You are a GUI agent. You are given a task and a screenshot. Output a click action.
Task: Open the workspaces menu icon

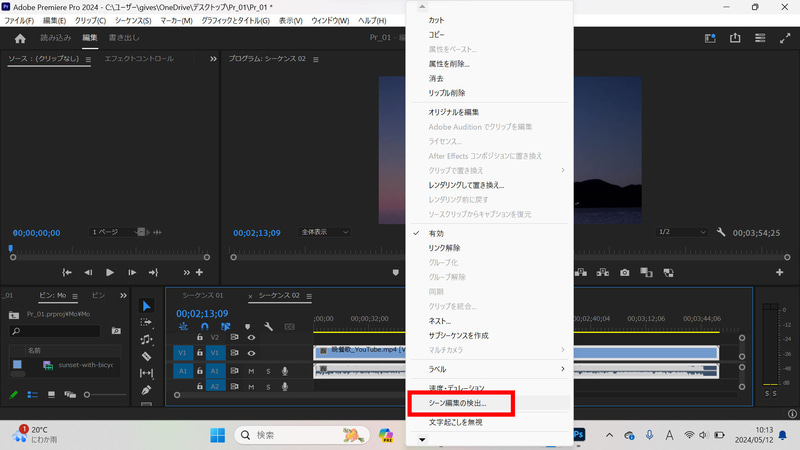tap(760, 38)
